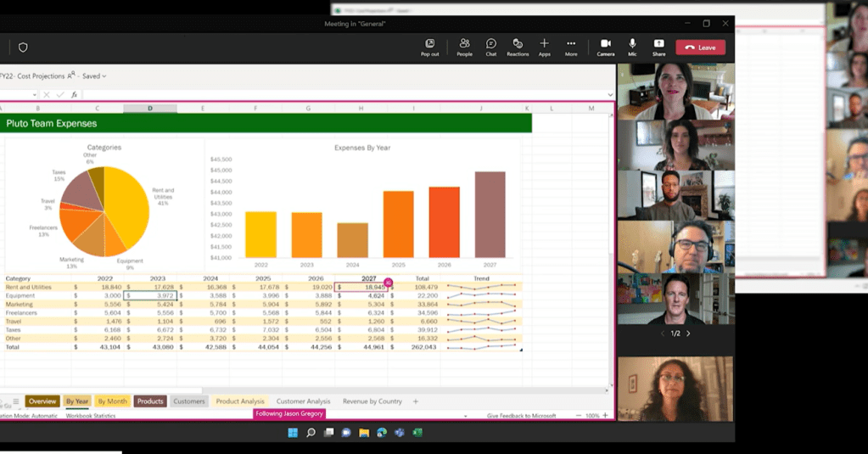Click the zoom in plus button
The image size is (868, 454).
tap(607, 416)
